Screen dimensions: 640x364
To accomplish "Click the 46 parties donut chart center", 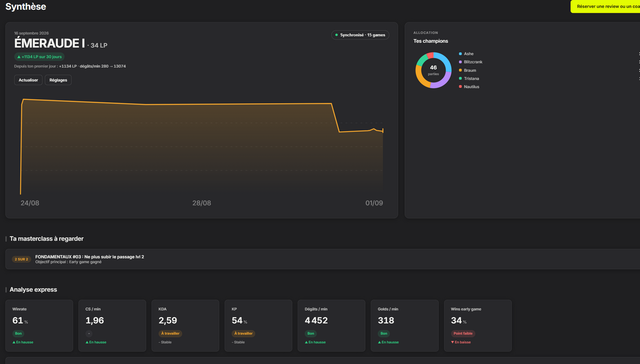I will [433, 70].
